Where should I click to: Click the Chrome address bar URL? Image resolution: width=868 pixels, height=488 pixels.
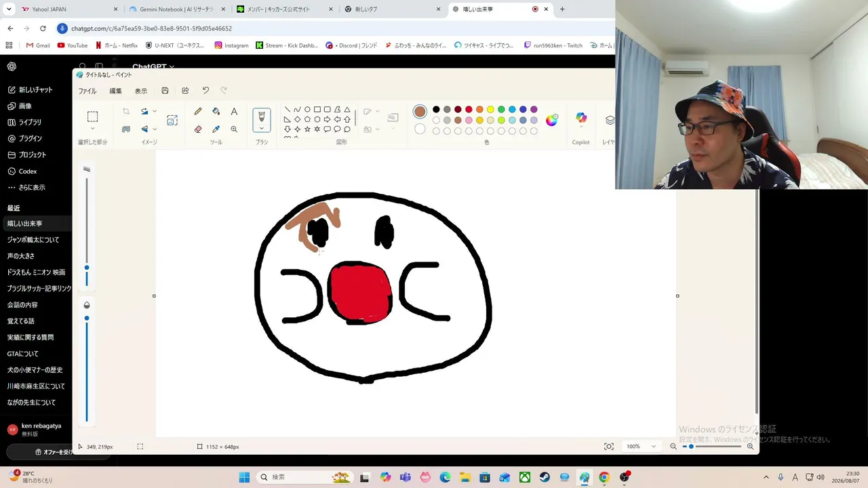(151, 28)
